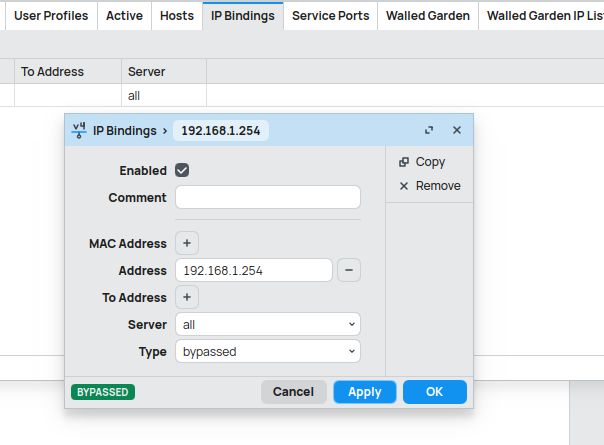
Task: Click the Copy icon in side panel
Action: coord(404,162)
